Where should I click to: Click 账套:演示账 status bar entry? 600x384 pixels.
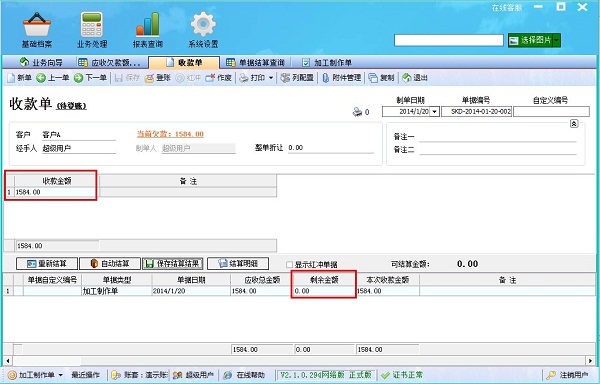click(x=139, y=375)
